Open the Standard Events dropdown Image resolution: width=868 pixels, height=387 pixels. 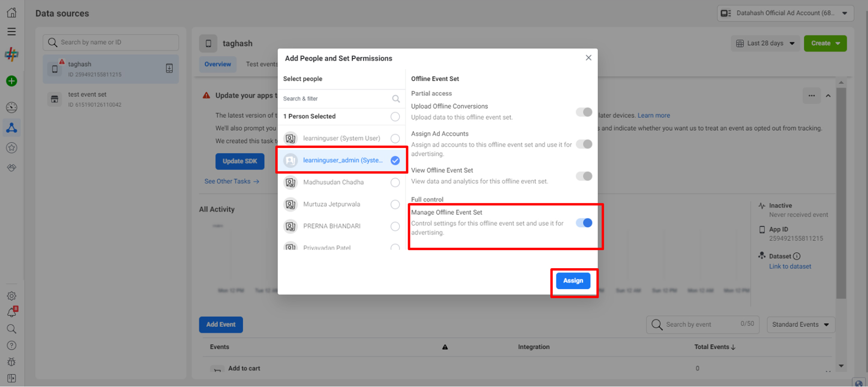pos(801,325)
